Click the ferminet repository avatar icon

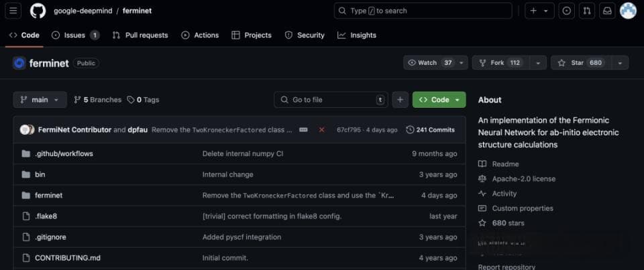coord(19,63)
